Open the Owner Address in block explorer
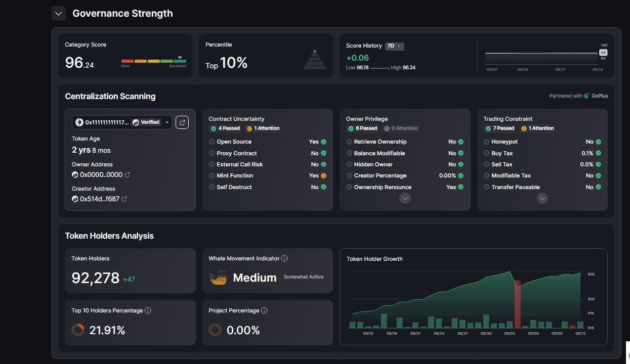 tap(127, 174)
